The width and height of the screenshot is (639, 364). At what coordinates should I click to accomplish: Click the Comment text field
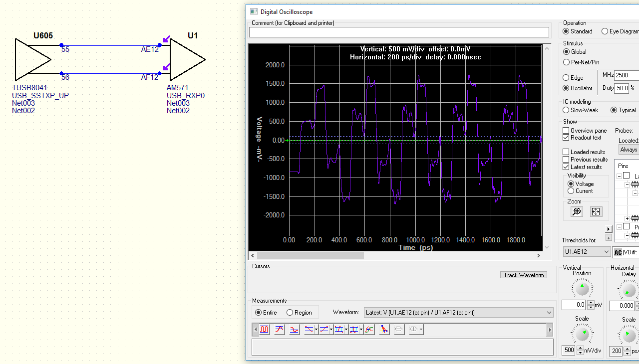[x=399, y=32]
